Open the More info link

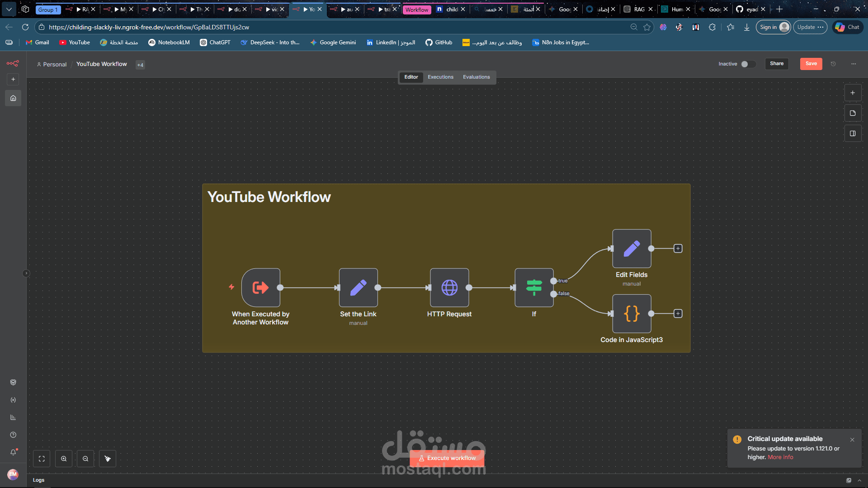point(780,457)
